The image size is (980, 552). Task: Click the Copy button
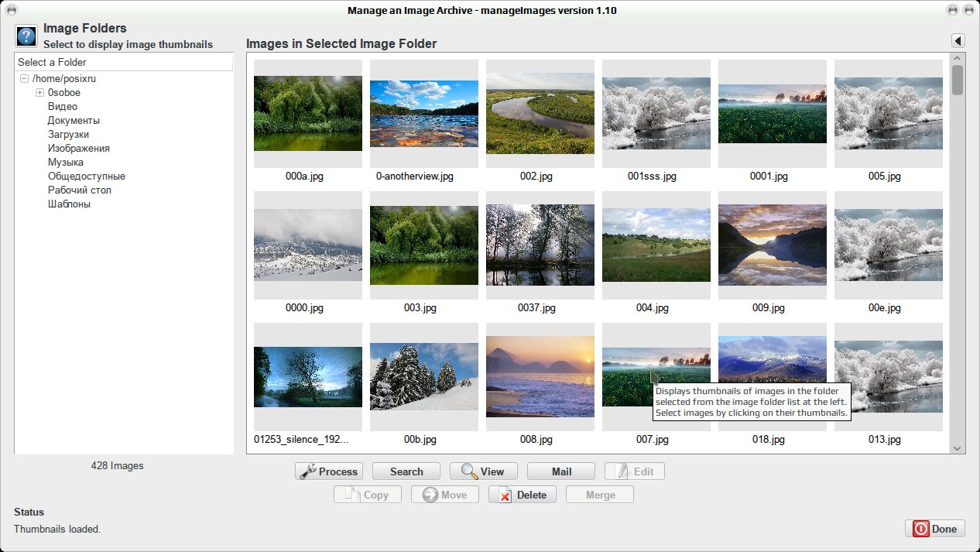click(x=368, y=495)
